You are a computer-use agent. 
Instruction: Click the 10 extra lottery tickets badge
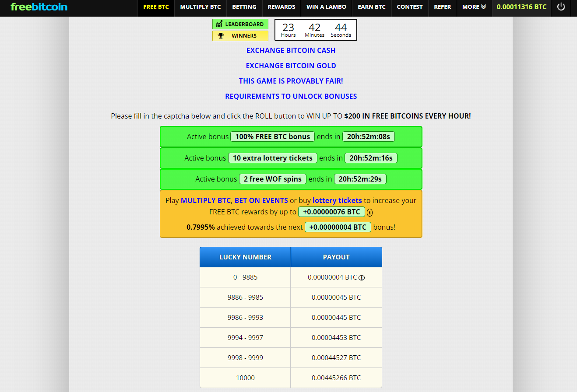click(273, 158)
